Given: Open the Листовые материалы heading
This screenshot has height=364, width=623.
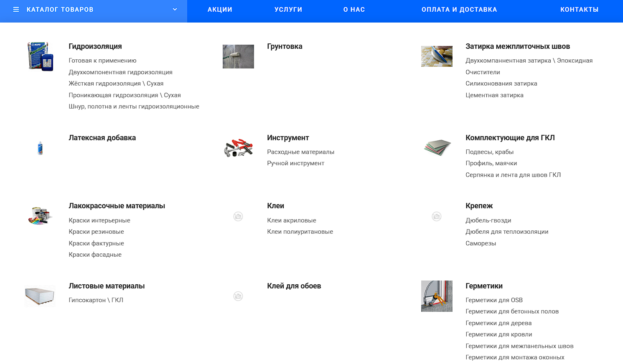Looking at the screenshot, I should click(107, 286).
